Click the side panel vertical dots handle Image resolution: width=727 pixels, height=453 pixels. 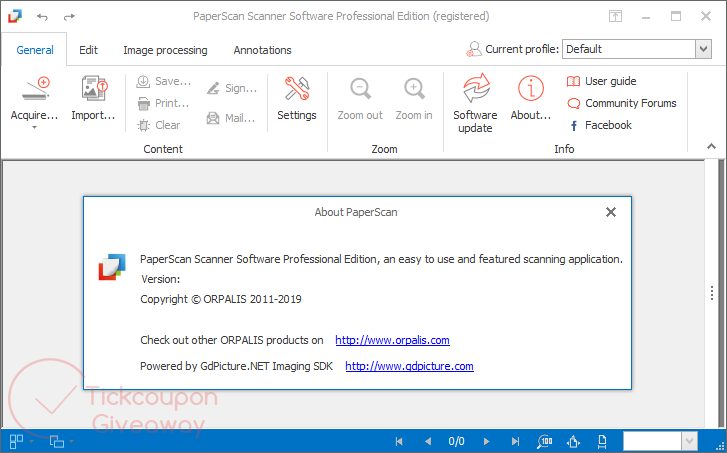[712, 293]
